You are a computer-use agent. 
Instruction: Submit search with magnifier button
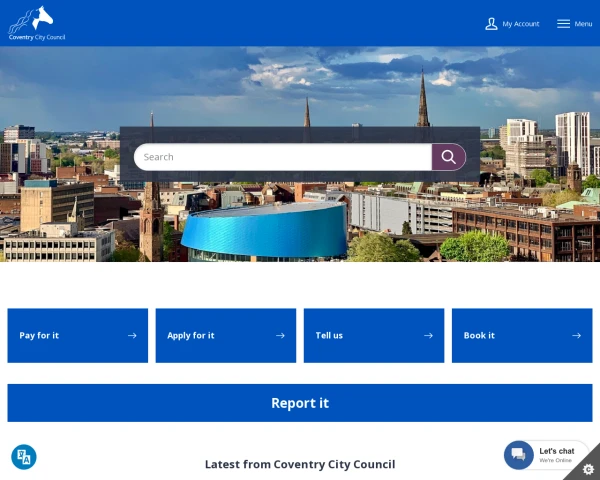point(449,157)
